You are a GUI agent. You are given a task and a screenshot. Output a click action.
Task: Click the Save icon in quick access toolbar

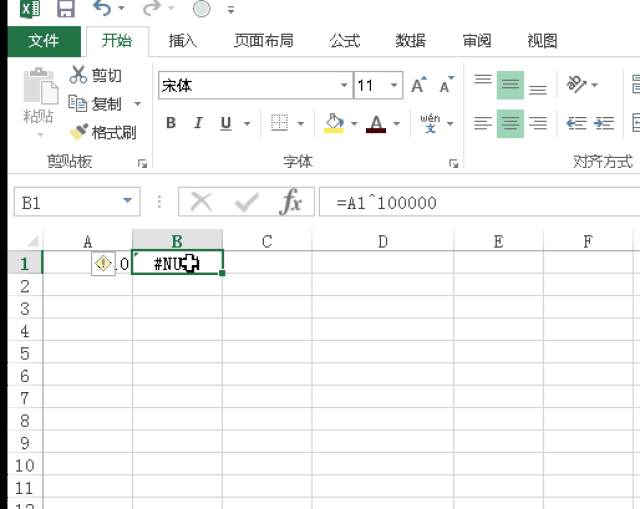(x=66, y=9)
